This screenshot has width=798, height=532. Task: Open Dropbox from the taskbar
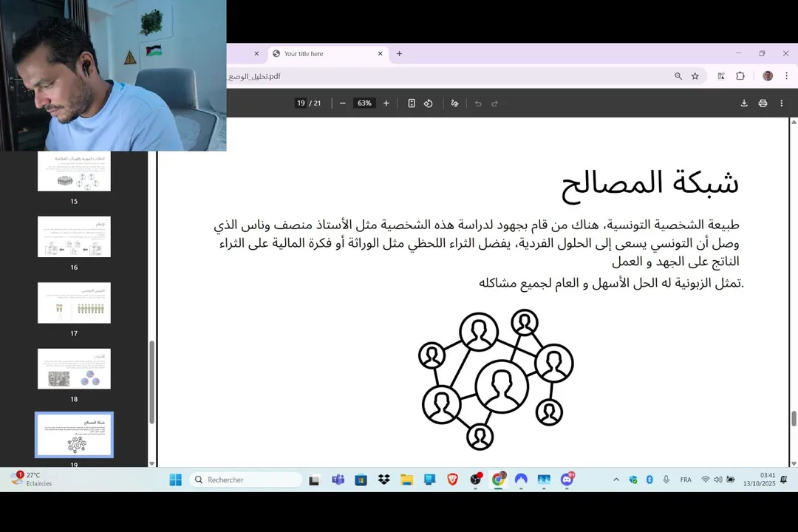383,480
